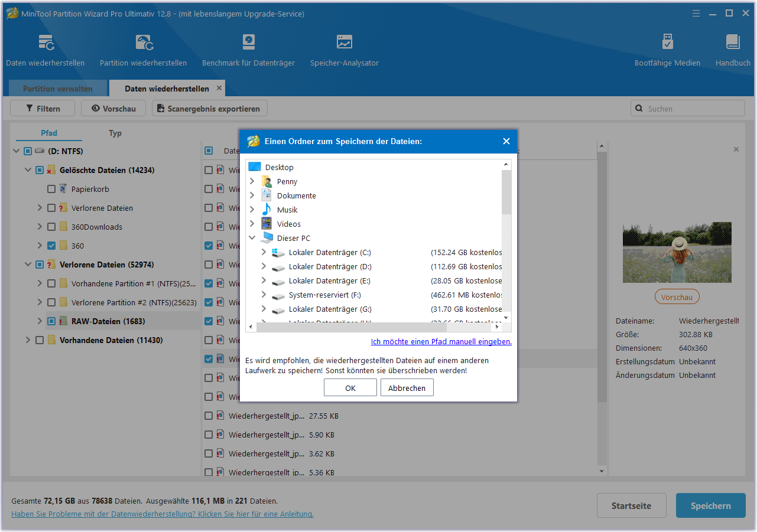This screenshot has height=532, width=757.
Task: Click scroll-down arrow in dialog folder tree
Action: click(506, 318)
